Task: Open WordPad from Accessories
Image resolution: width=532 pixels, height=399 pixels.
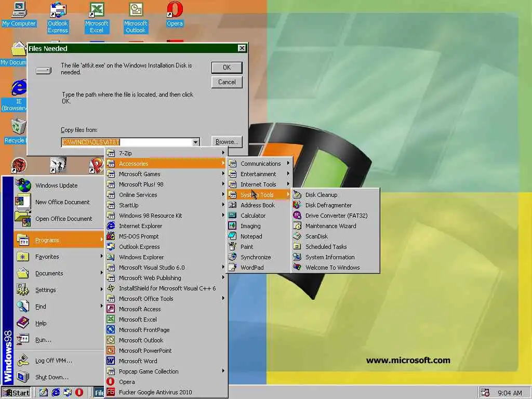Action: (x=260, y=268)
